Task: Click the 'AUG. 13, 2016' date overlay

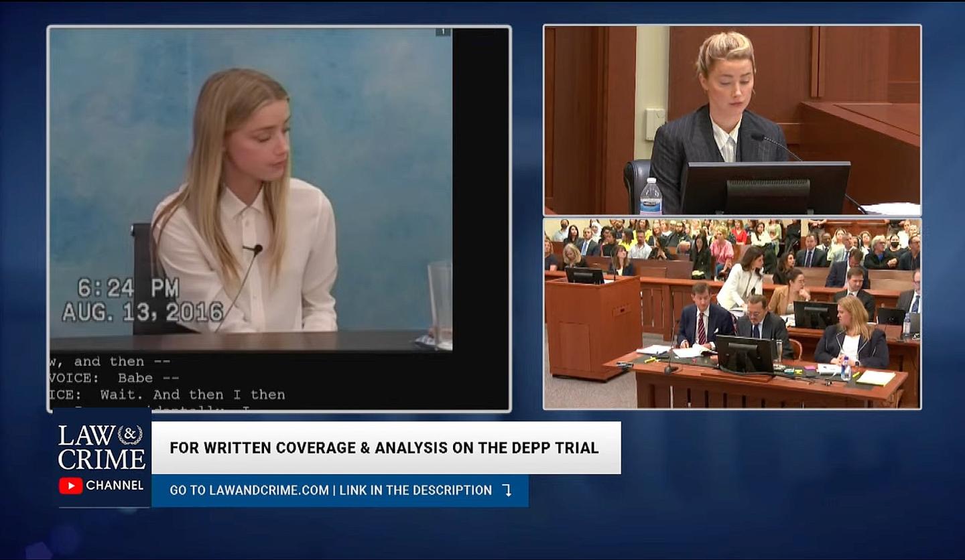Action: [x=143, y=312]
